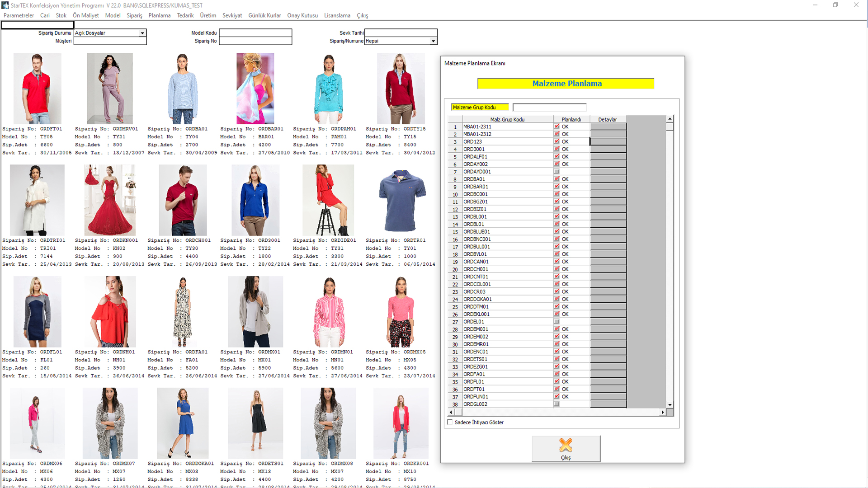Select the blue dress ORDDOKA01 image

[x=183, y=423]
